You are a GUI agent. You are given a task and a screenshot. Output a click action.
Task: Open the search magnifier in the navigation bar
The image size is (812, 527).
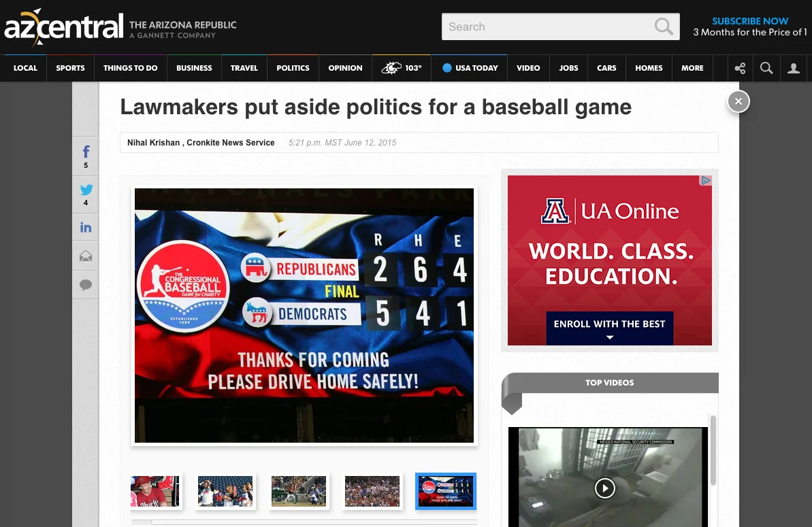(x=766, y=68)
